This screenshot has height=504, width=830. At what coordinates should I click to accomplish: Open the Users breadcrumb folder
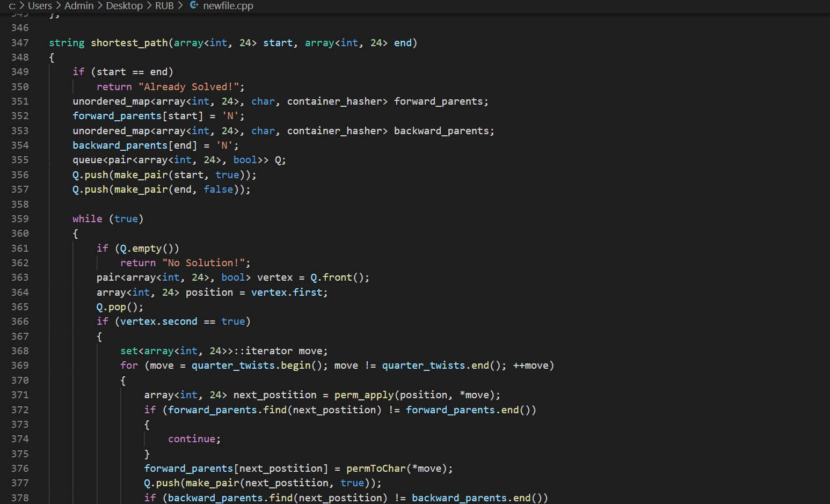point(40,6)
